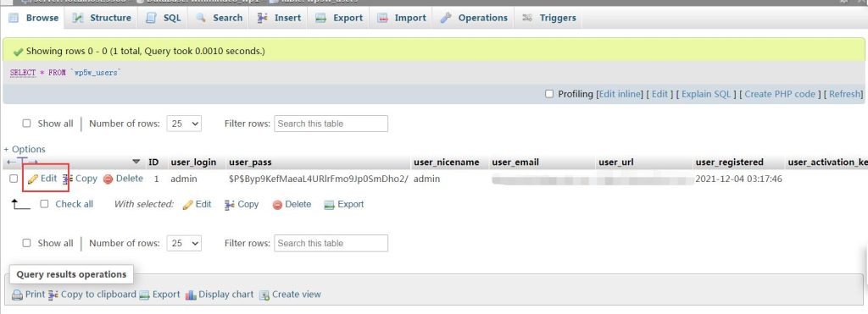Click the Triggers tab icon
The width and height of the screenshot is (868, 314).
coord(527,18)
